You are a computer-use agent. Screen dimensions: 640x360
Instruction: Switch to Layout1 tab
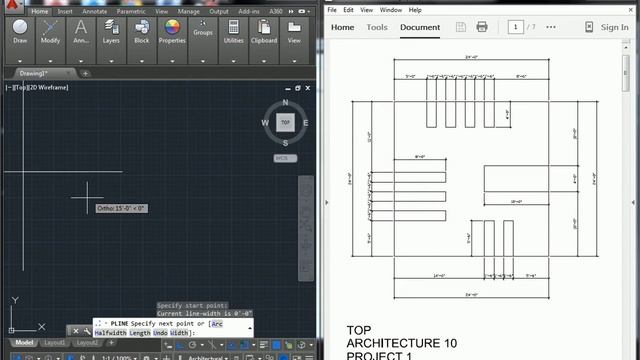point(54,342)
